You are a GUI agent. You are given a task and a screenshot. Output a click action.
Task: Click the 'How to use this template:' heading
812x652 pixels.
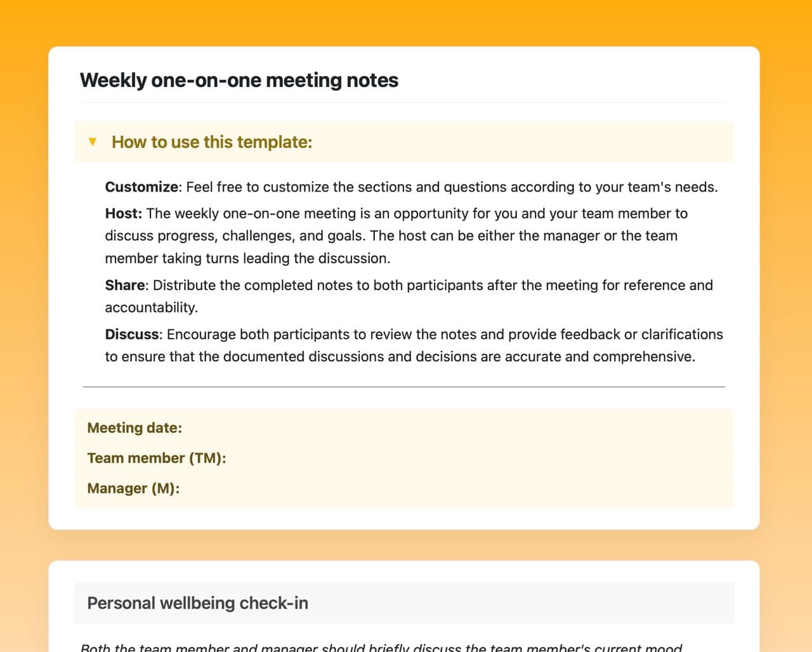pyautogui.click(x=212, y=142)
